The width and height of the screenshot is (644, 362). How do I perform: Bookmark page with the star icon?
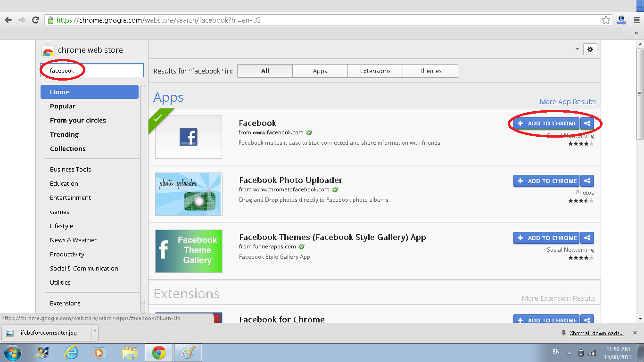click(606, 20)
